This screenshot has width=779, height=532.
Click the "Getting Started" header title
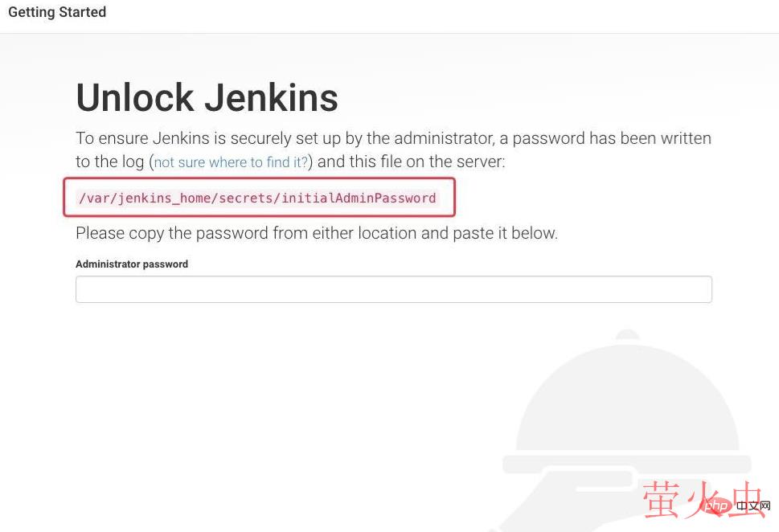click(x=57, y=12)
